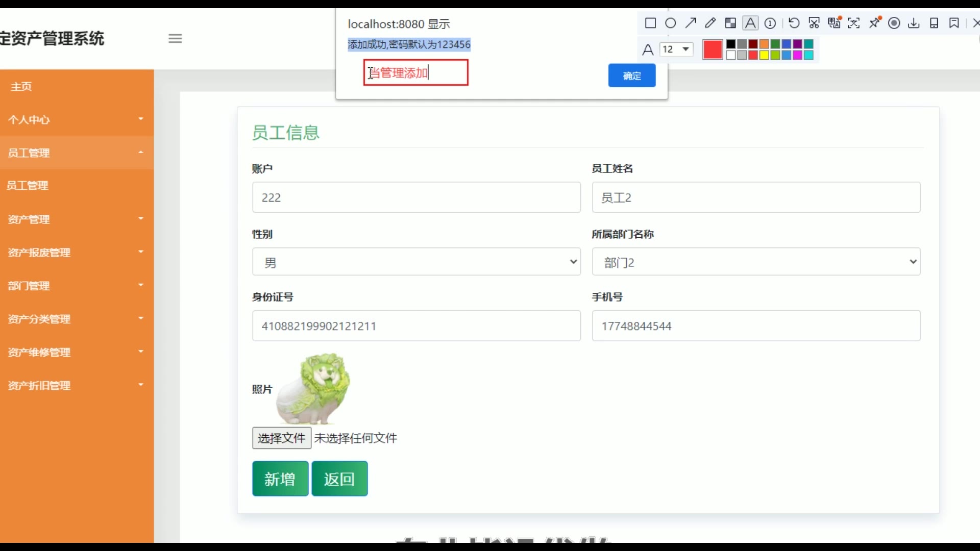Expand 资产管理 in the sidebar

pos(77,219)
